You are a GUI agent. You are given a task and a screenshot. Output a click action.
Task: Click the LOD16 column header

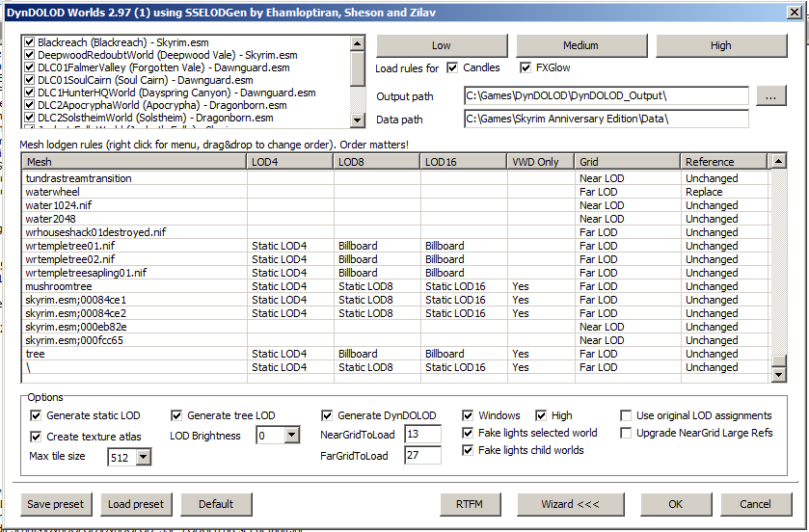pos(463,162)
